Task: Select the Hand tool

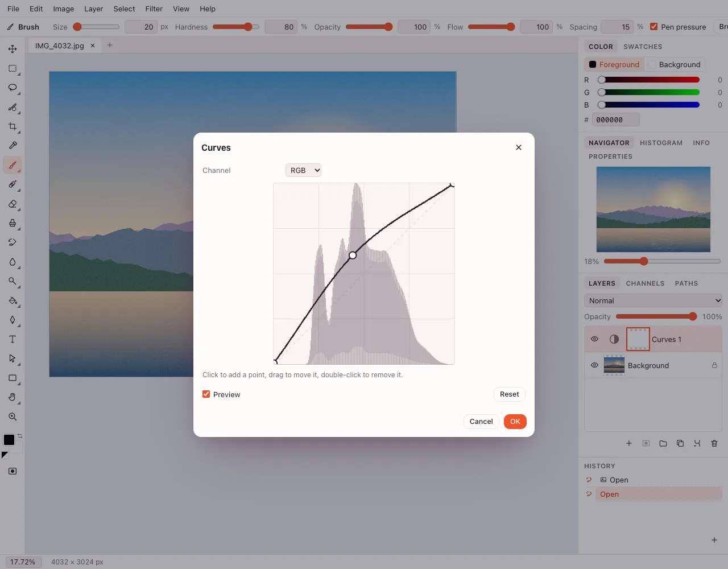Action: click(13, 397)
